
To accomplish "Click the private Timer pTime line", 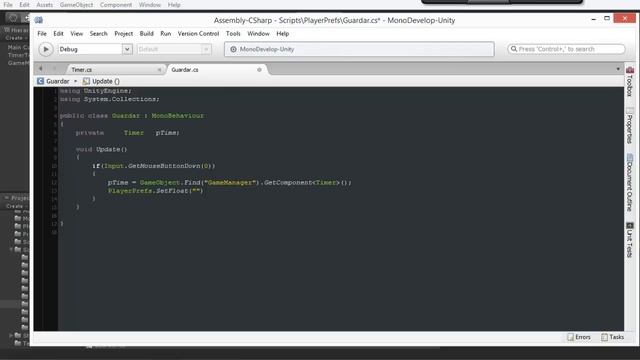I will tap(127, 133).
